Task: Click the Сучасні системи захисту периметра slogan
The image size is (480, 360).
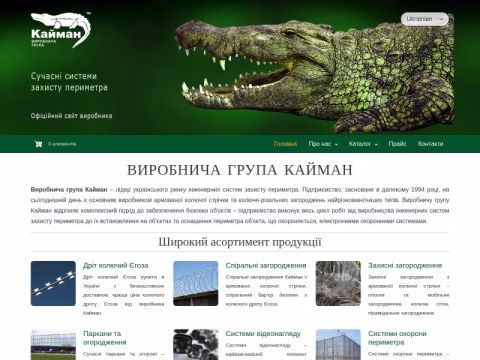Action: click(x=69, y=82)
